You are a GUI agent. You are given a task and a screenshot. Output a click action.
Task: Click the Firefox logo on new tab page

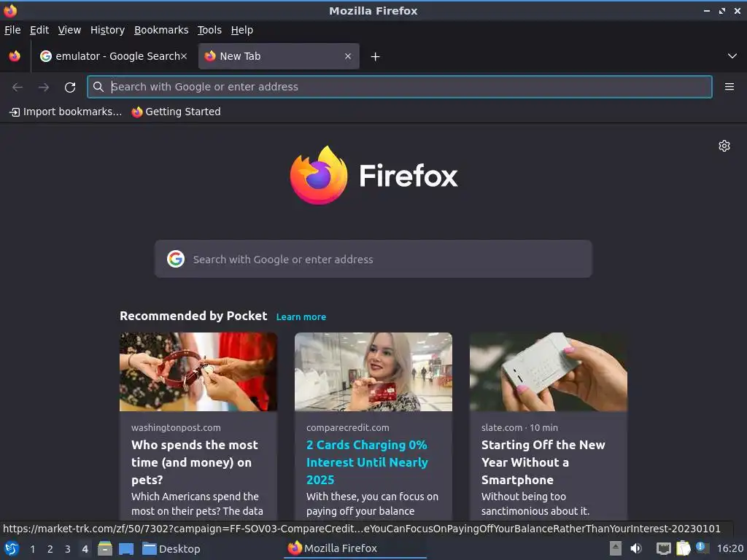[x=373, y=175]
